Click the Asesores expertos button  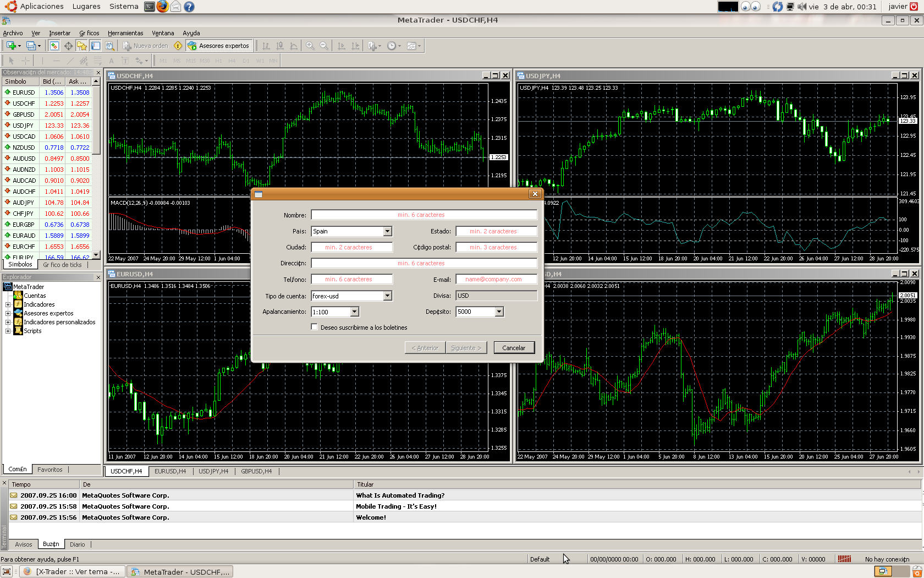point(219,46)
